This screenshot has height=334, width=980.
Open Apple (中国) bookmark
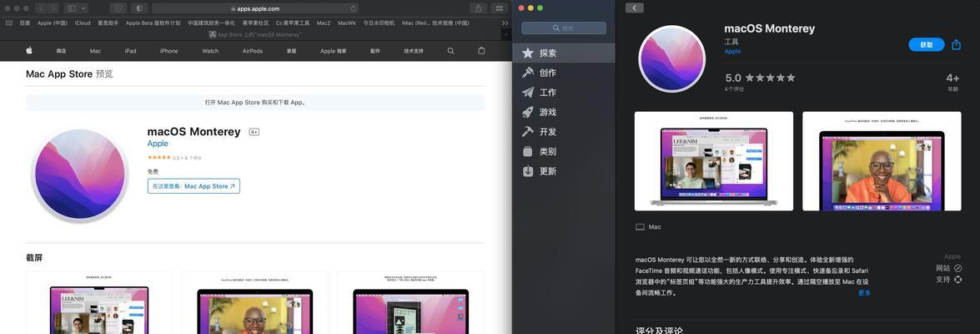point(53,23)
